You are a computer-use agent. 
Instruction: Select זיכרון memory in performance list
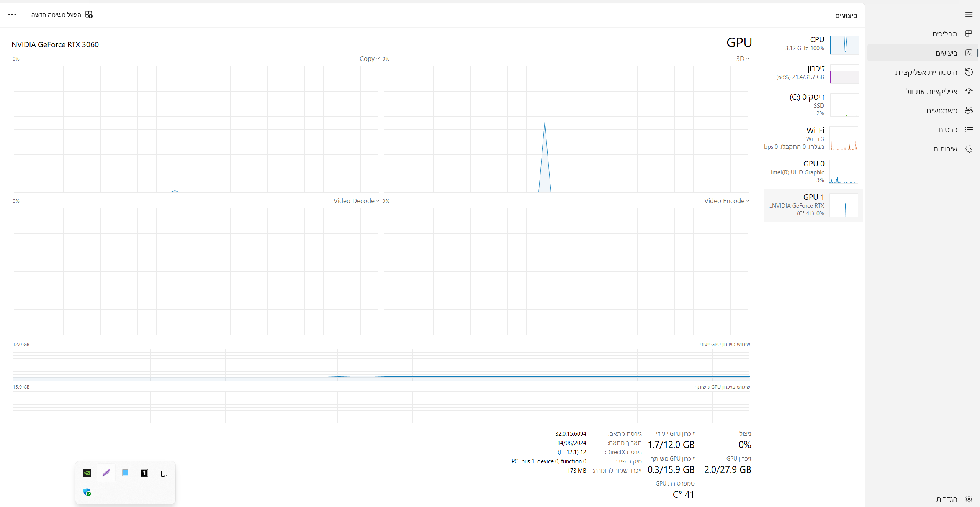[813, 74]
